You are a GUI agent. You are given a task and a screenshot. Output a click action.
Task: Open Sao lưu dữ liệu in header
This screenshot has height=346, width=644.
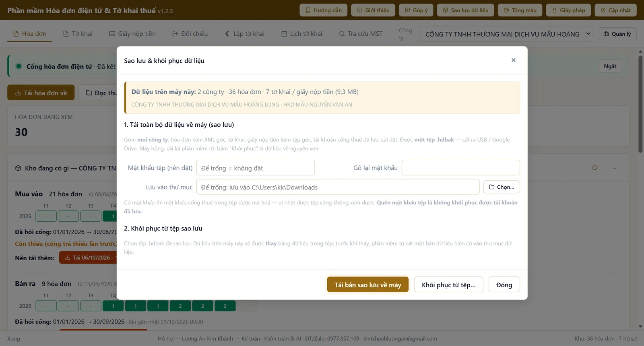coord(465,10)
